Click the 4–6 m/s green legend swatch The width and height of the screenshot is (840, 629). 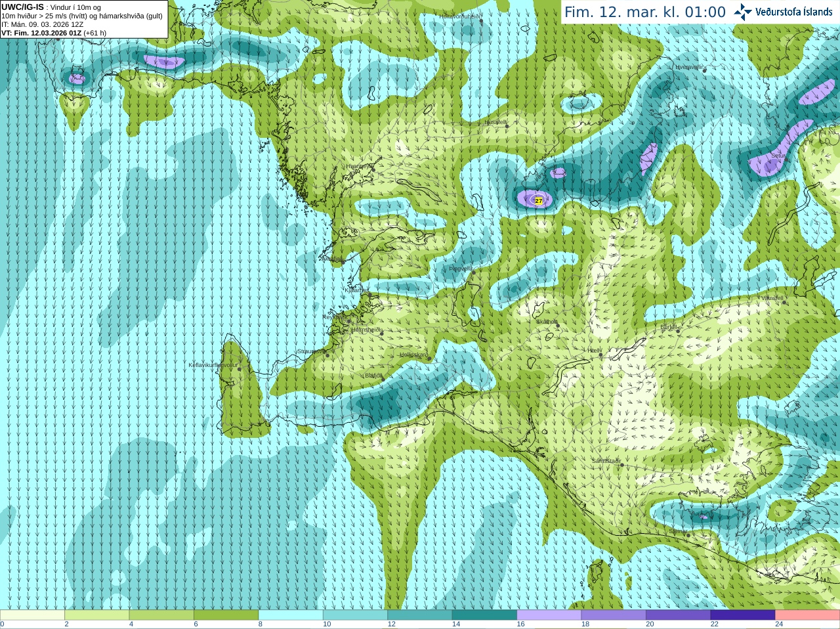161,615
